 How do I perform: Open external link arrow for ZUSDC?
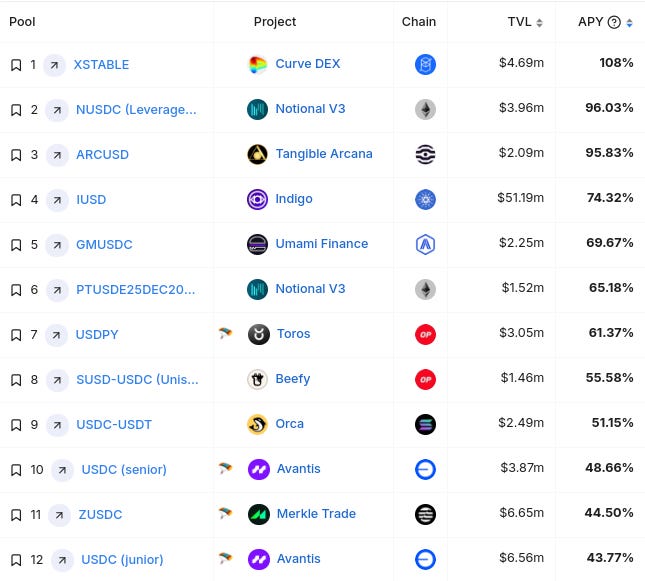coord(59,515)
